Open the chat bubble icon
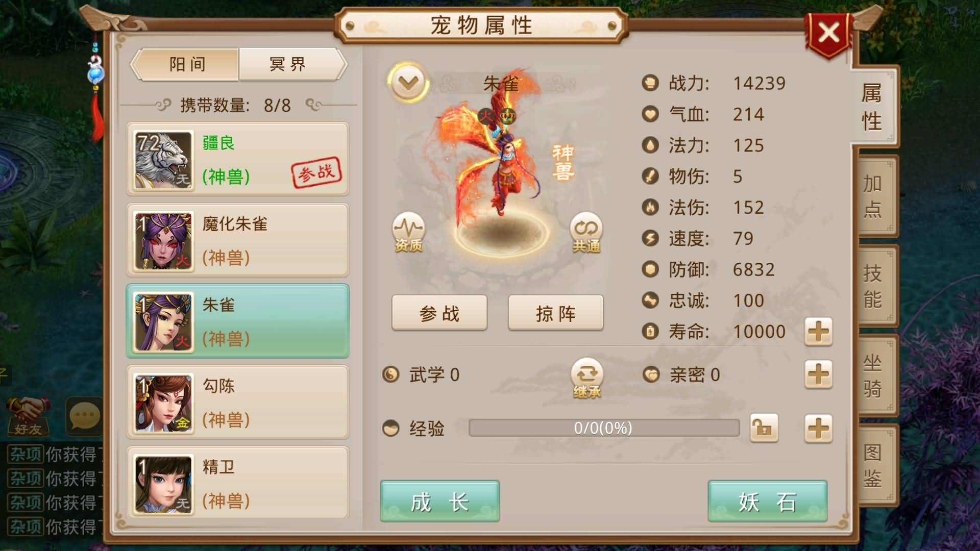The image size is (980, 551). (84, 416)
